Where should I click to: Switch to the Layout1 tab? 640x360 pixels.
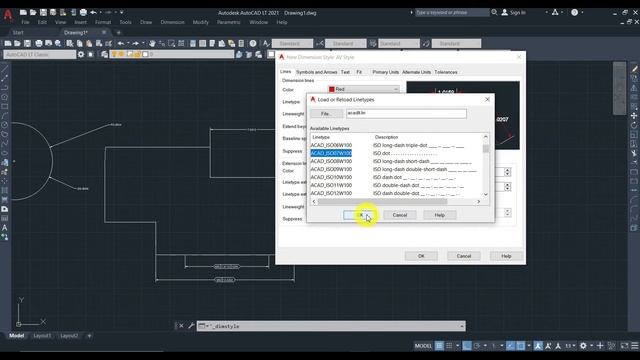click(42, 336)
